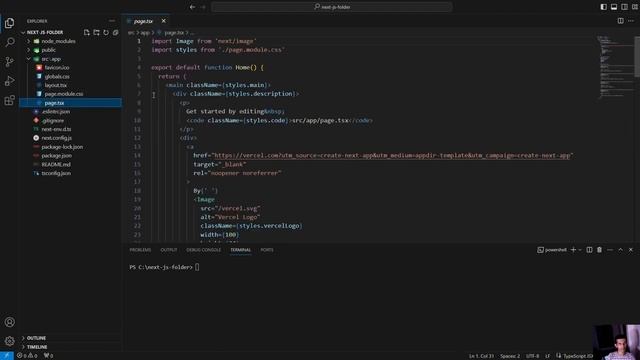
Task: Switch to the Output tab
Action: [169, 250]
